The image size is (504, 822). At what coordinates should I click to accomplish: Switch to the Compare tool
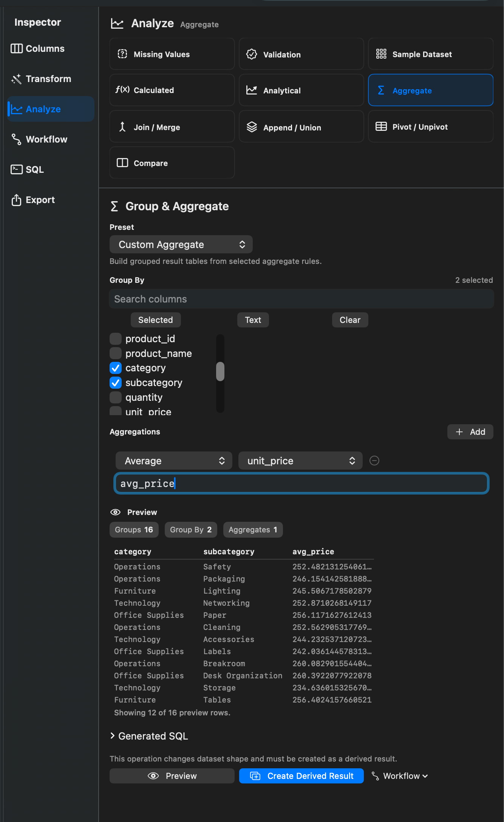[172, 163]
